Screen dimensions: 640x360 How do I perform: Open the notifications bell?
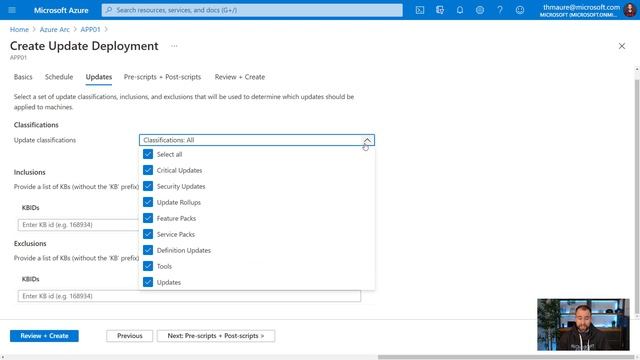point(460,10)
